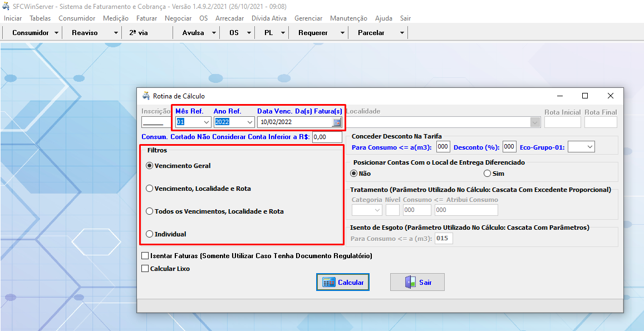
Task: Click the 2ª via toolbar button
Action: (x=139, y=33)
